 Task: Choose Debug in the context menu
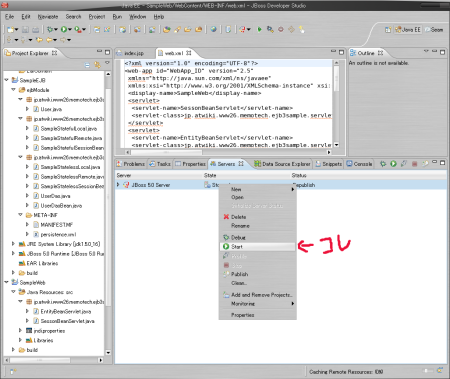258,238
